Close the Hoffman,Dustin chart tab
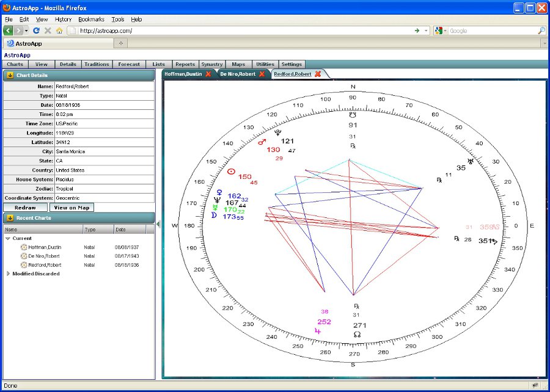 (208, 74)
